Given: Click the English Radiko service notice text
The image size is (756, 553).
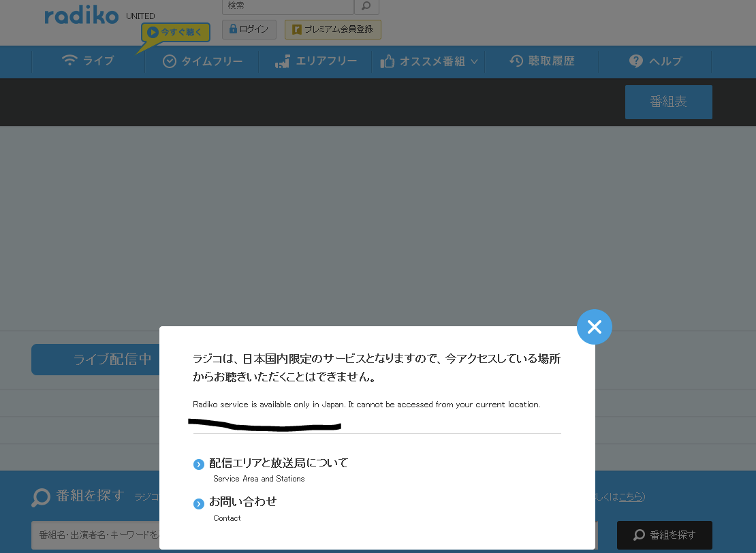Looking at the screenshot, I should point(366,405).
